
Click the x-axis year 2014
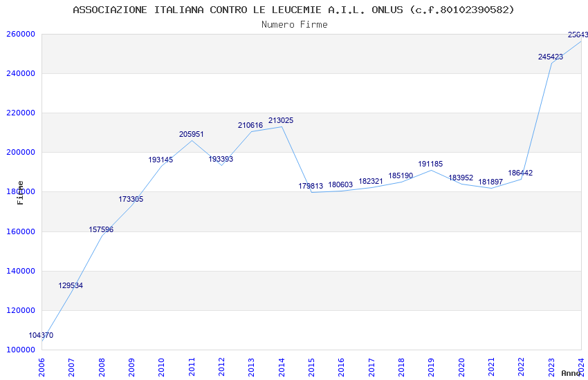(282, 368)
